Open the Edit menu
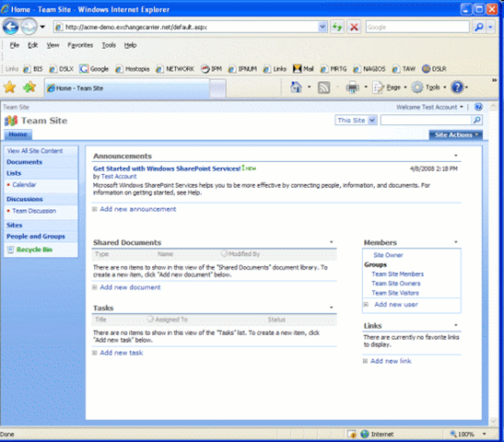Screen dimensions: 504x442 [33, 45]
